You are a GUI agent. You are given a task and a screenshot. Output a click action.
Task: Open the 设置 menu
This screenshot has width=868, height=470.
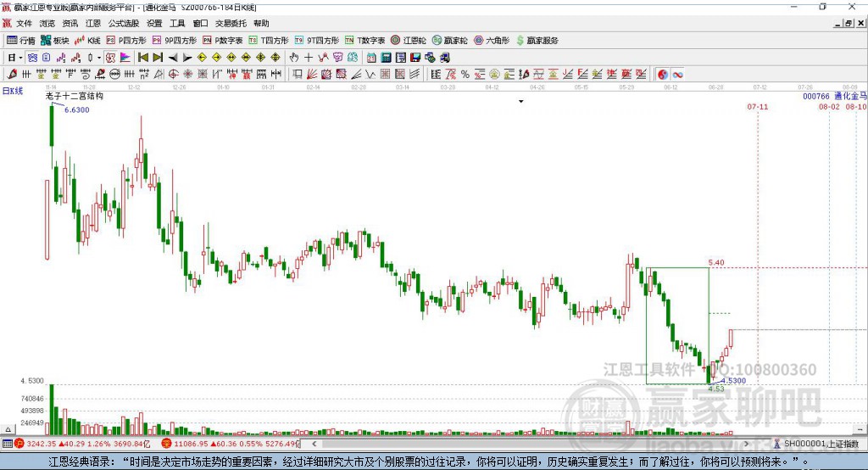pyautogui.click(x=154, y=23)
